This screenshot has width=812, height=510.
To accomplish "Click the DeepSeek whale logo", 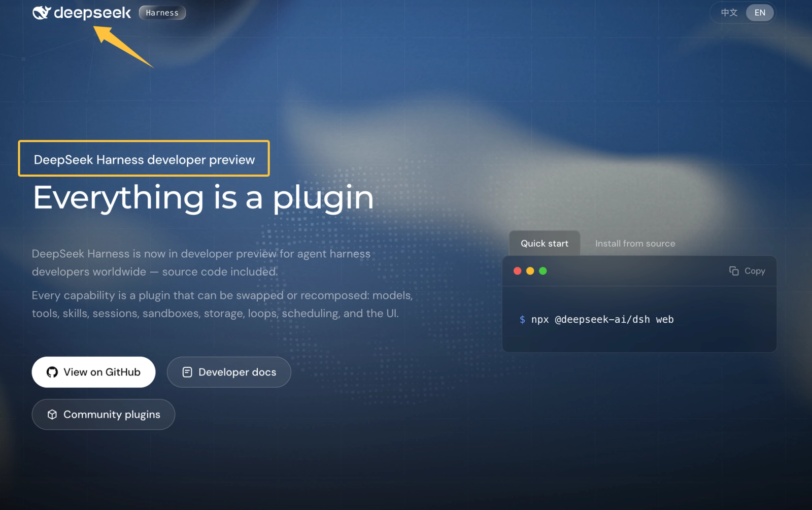I will click(x=42, y=12).
